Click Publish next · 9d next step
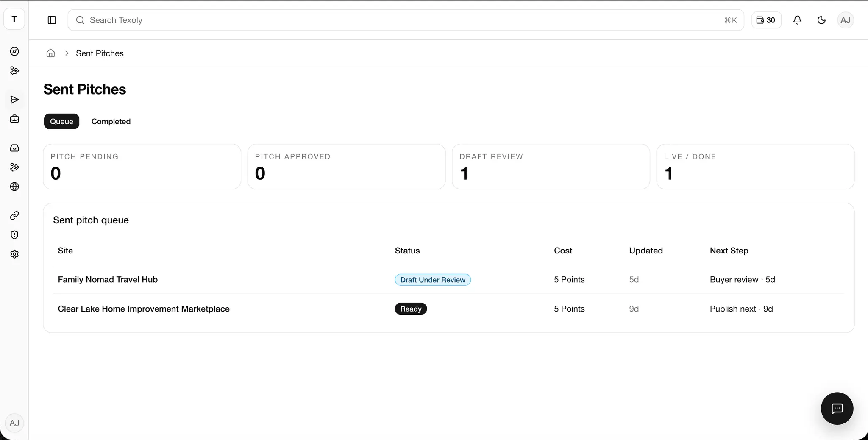The image size is (868, 440). click(x=741, y=309)
